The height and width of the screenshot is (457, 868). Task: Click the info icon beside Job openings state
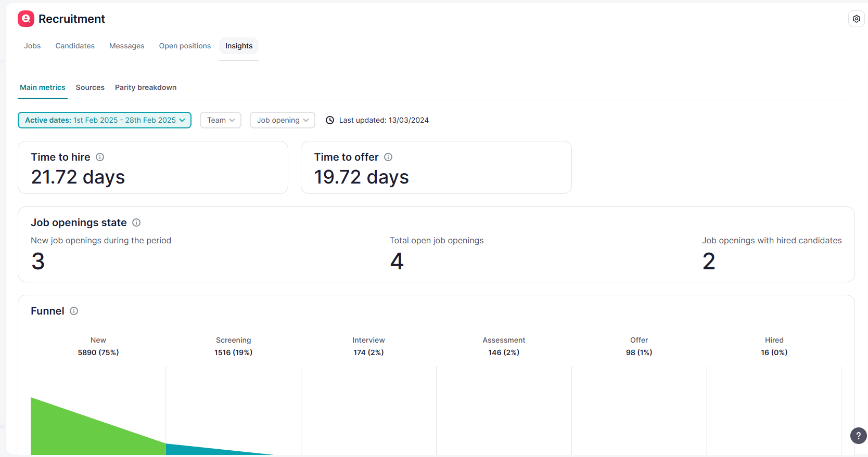[x=136, y=223]
